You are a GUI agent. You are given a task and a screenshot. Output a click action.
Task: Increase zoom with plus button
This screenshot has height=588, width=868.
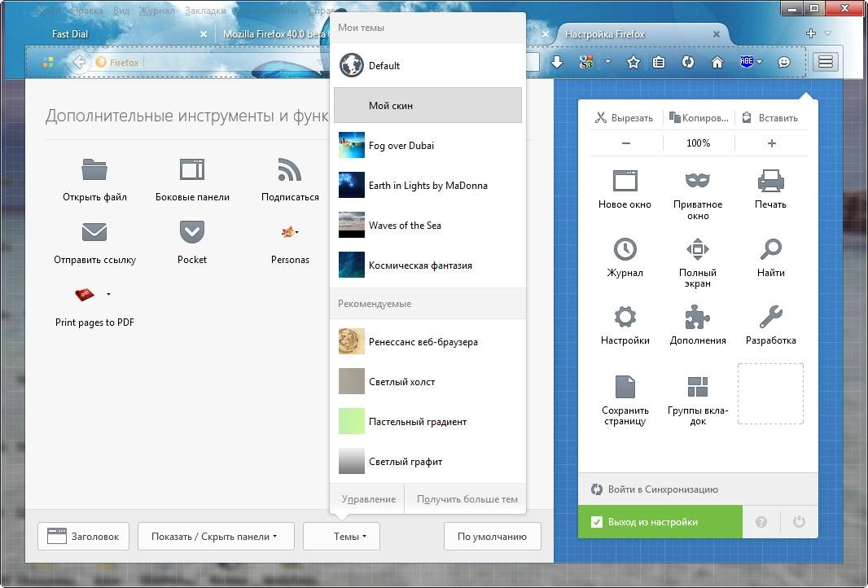click(x=772, y=143)
